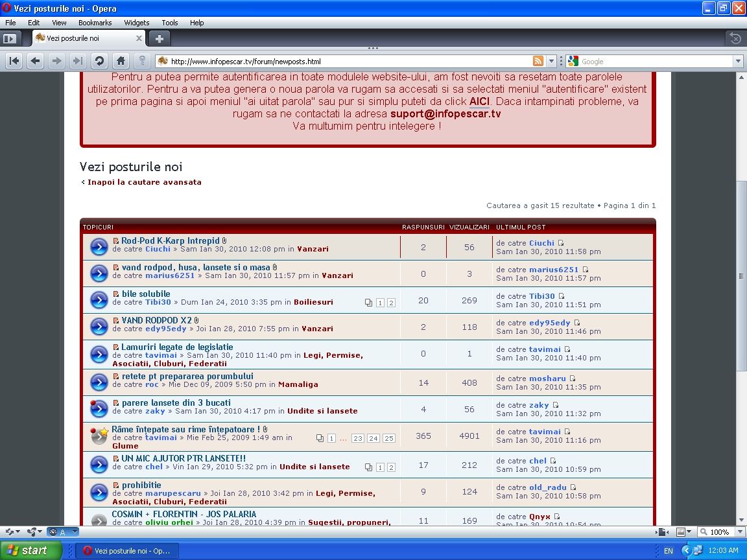
Task: Open the Bookmarks menu
Action: [95, 23]
